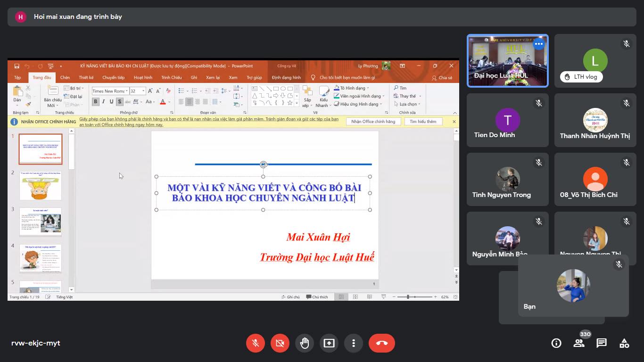The height and width of the screenshot is (362, 644).
Task: Toggle camera on or off
Action: 280,343
